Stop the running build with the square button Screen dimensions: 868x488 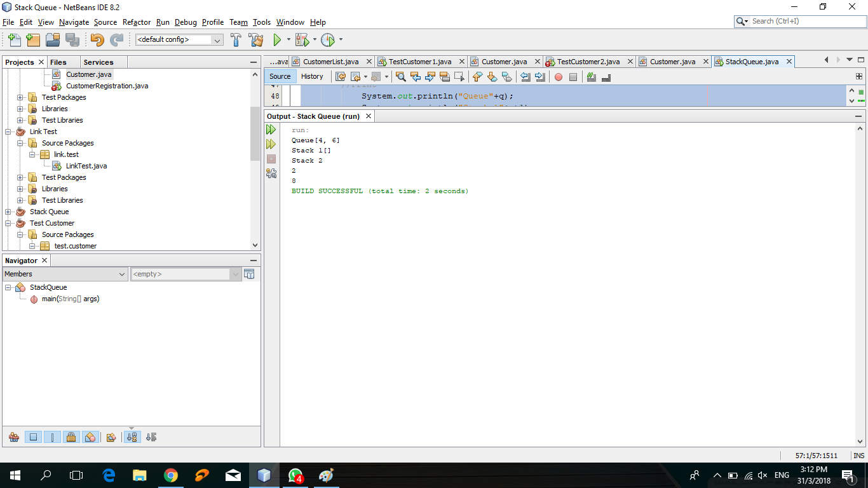click(x=271, y=159)
